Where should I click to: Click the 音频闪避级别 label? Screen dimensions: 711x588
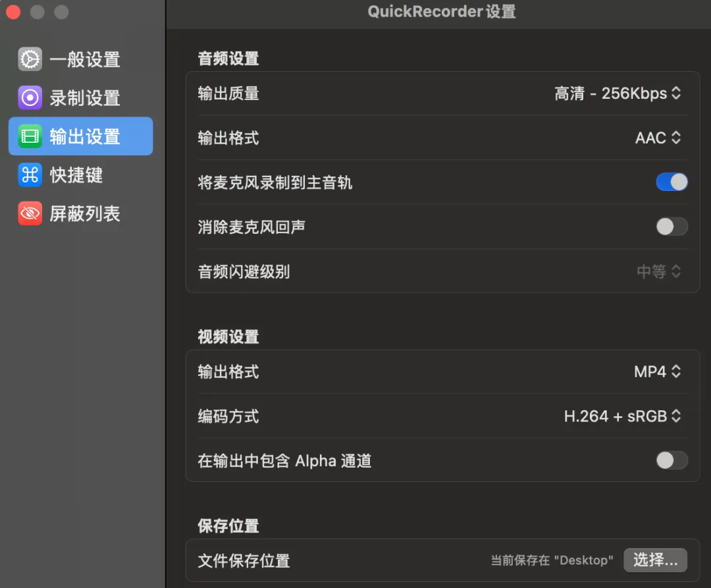(x=244, y=271)
